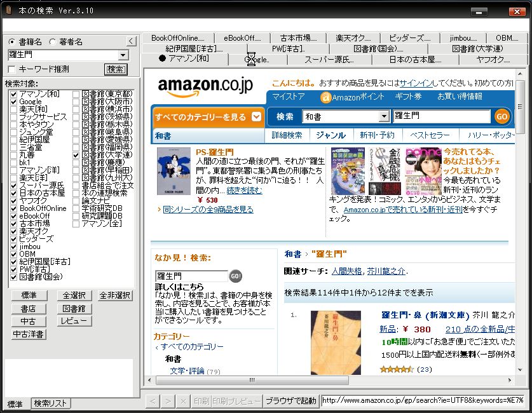The height and width of the screenshot is (413, 532).
Task: Uncheck the 図書館(大学連) checkbox
Action: [x=76, y=155]
